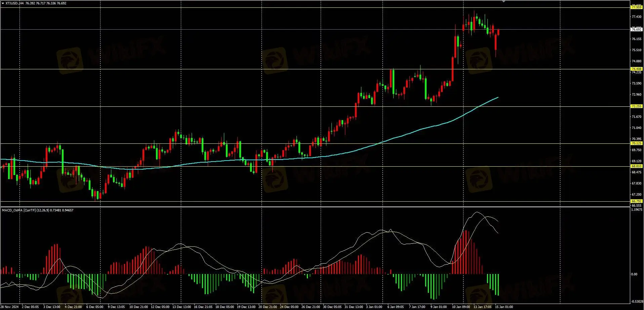Click the 6 Jan 09:05 time label
The height and width of the screenshot is (310, 644).
pyautogui.click(x=396, y=307)
